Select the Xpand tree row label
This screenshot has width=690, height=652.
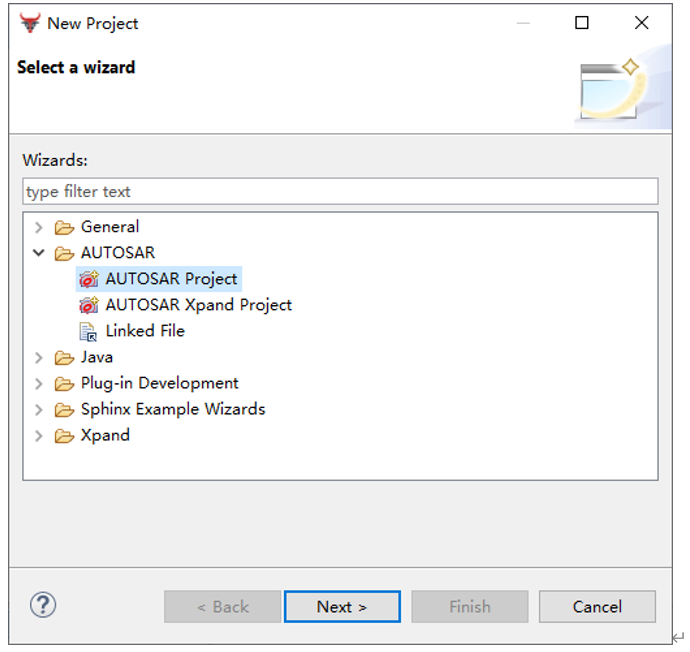[x=105, y=436]
